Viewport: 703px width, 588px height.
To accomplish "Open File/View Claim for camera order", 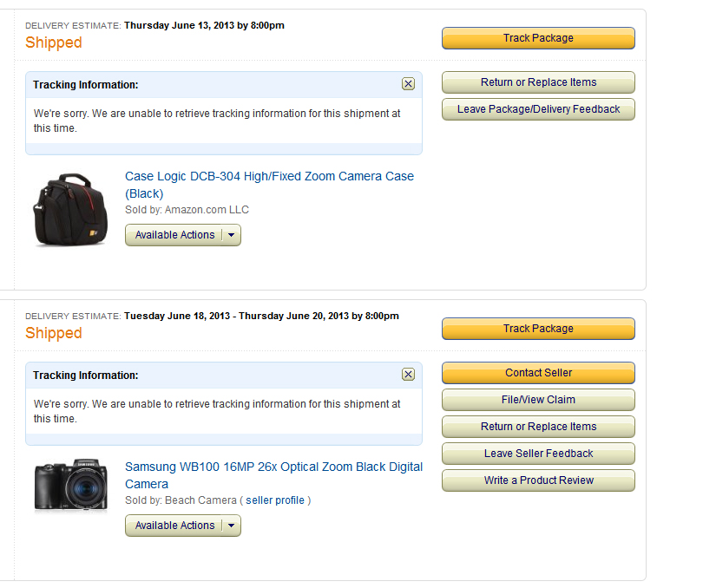I will pos(538,400).
